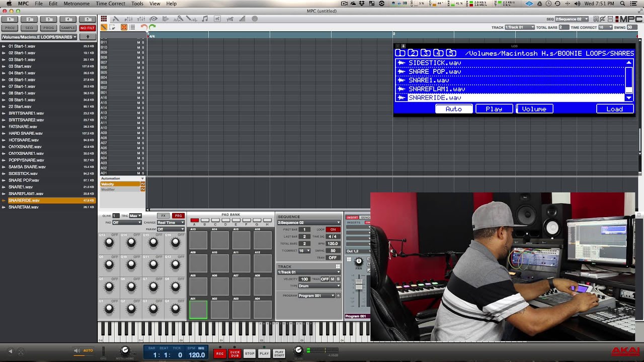Select HARD SNARE.wav in file browser
This screenshot has height=362, width=644.
click(26, 133)
